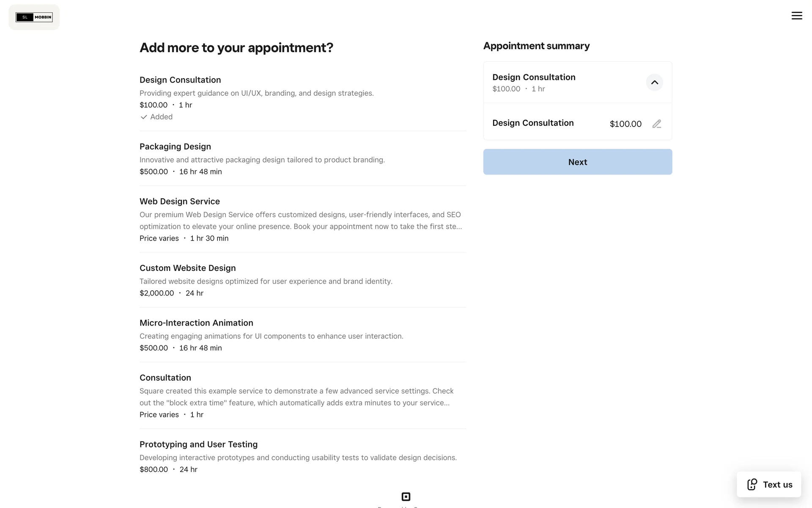The width and height of the screenshot is (812, 508).
Task: Click the $100.00 price in summary
Action: (625, 124)
